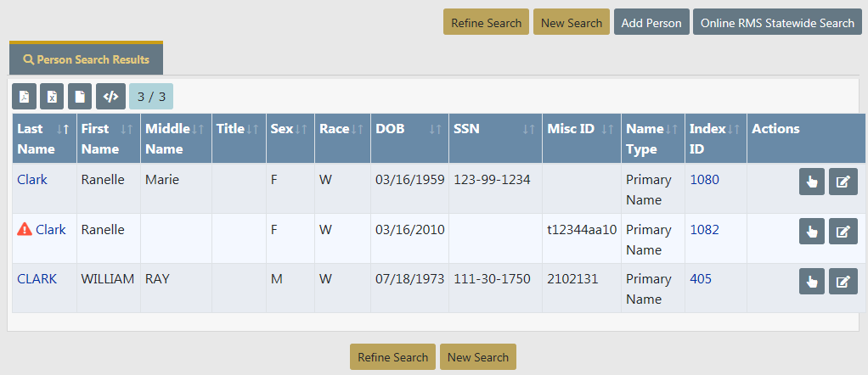
Task: Click the code brackets export icon
Action: [x=110, y=97]
